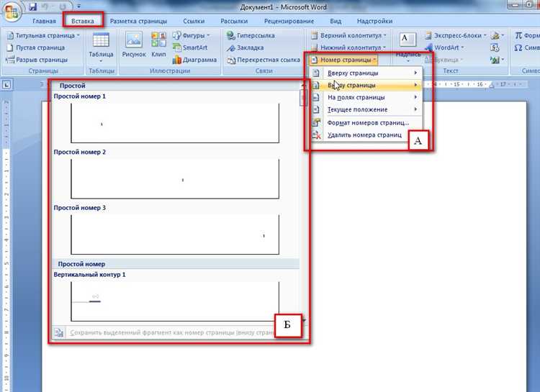Switch to the Вставка tab

83,21
